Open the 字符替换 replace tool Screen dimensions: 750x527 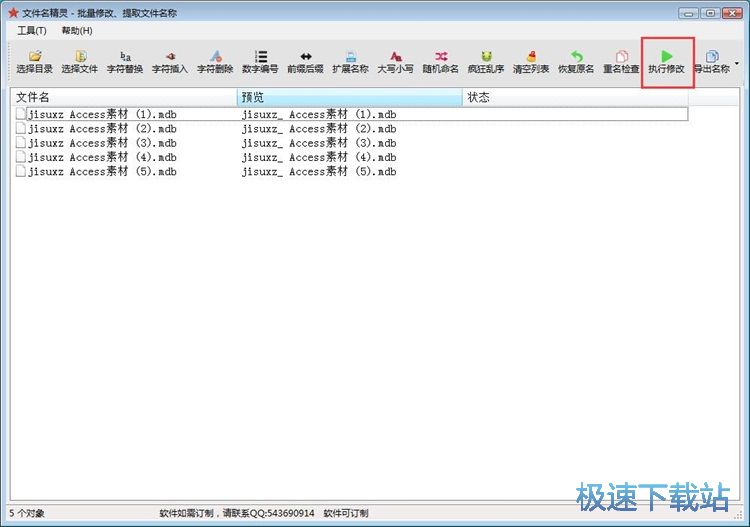click(125, 62)
